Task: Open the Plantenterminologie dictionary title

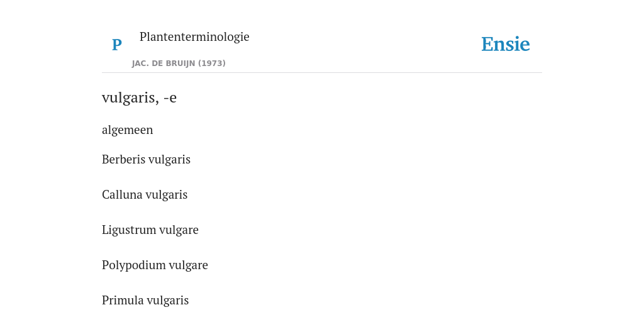Action: (x=194, y=36)
